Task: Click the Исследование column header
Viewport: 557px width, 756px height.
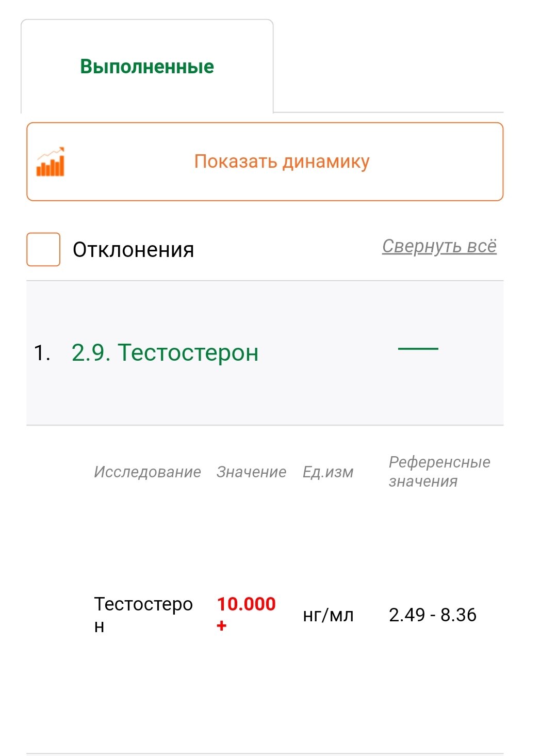Action: point(148,471)
